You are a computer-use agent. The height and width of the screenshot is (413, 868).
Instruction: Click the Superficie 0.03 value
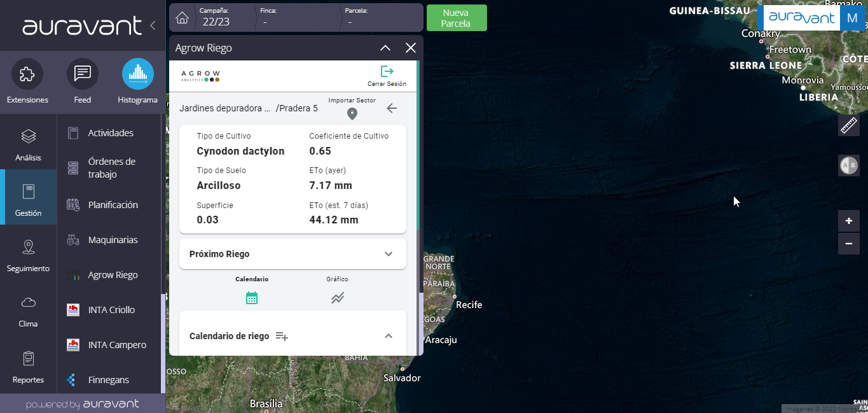point(208,220)
